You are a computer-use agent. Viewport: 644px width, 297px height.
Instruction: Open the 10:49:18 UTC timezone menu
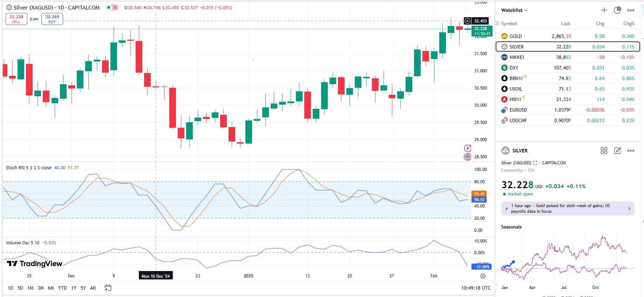(x=476, y=288)
